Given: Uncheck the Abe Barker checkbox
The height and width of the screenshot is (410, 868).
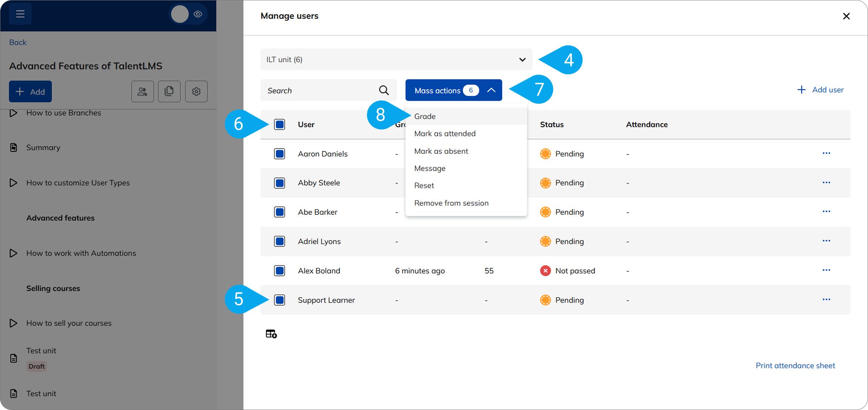Looking at the screenshot, I should [x=279, y=212].
